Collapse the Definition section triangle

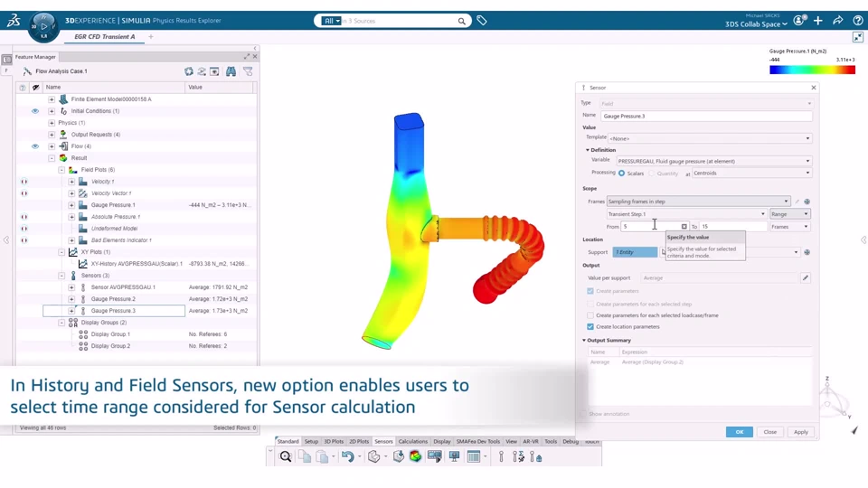tap(588, 150)
